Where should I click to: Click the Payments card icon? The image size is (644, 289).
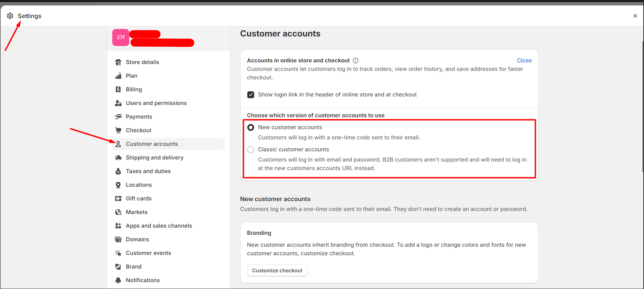click(x=118, y=117)
